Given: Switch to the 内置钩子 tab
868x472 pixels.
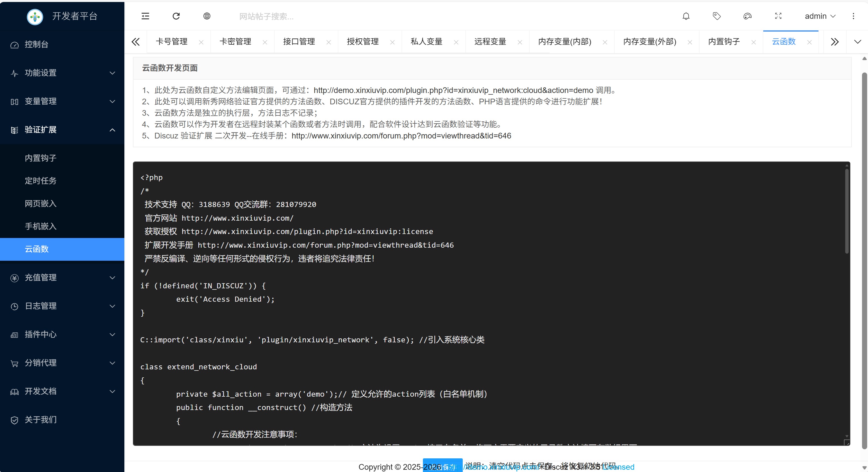Looking at the screenshot, I should (x=723, y=42).
